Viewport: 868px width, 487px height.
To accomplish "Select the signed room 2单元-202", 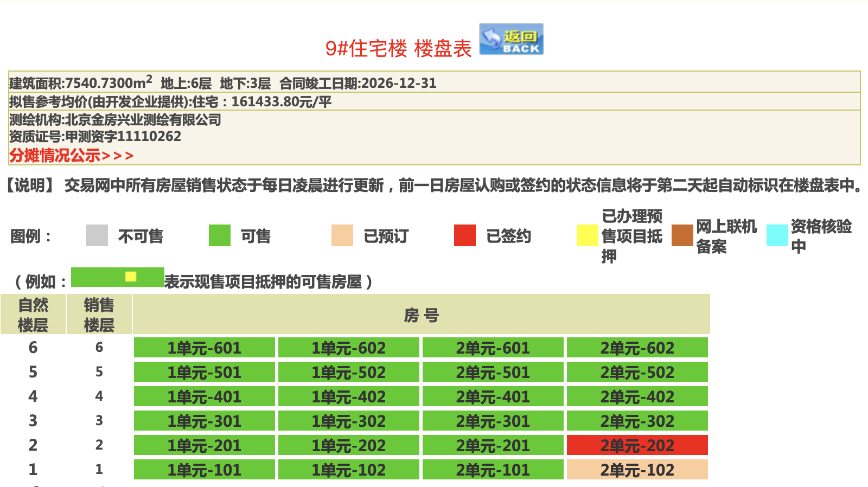I will click(x=637, y=445).
